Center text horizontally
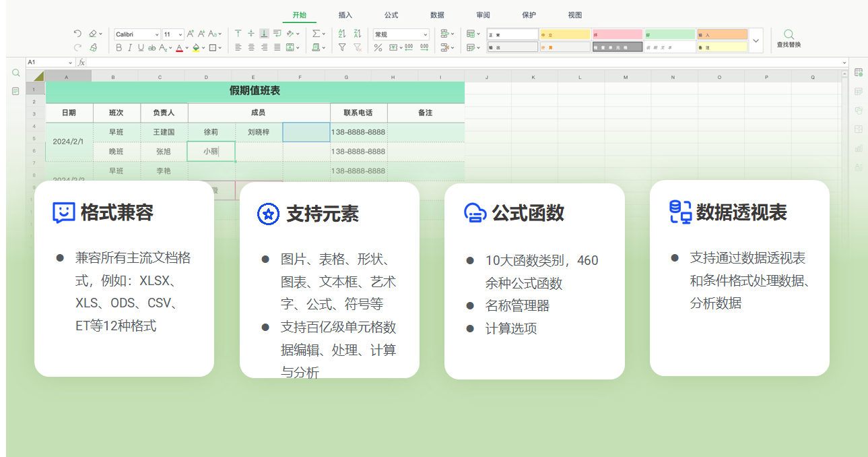Image resolution: width=868 pixels, height=457 pixels. [251, 47]
